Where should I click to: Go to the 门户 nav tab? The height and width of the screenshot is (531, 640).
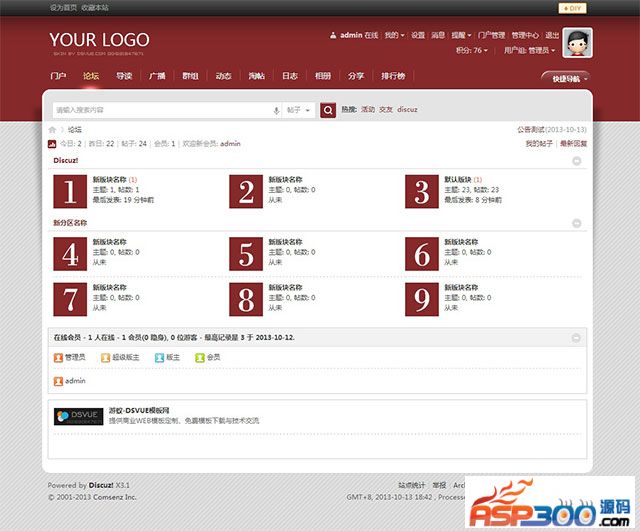tap(58, 76)
